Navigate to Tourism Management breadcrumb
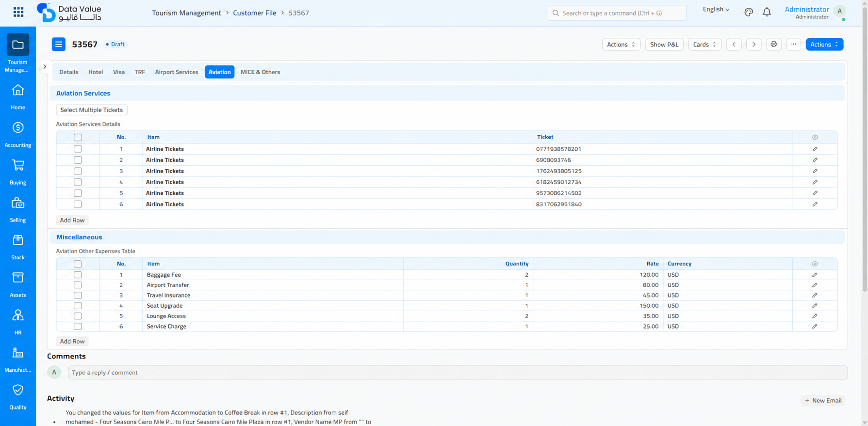This screenshot has height=426, width=868. (186, 13)
